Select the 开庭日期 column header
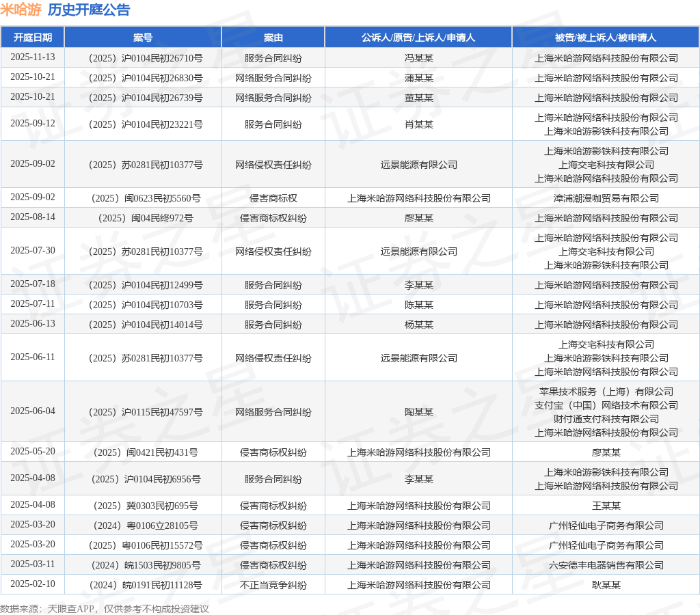 tap(33, 38)
